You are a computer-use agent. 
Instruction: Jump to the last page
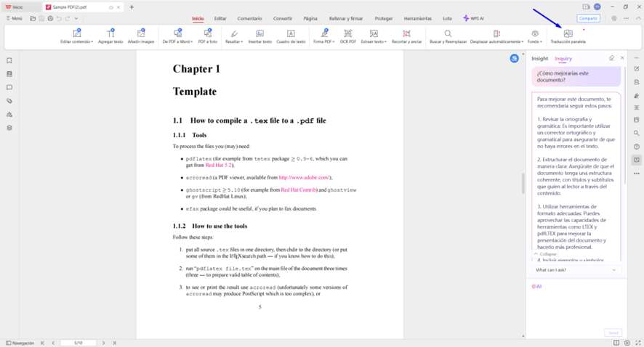tap(114, 343)
